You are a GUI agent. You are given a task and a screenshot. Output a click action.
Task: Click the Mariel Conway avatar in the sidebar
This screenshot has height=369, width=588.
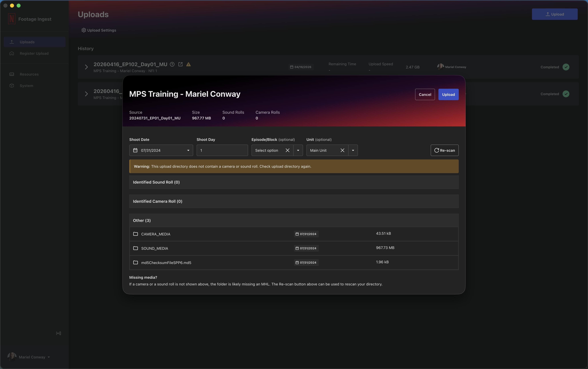12,357
